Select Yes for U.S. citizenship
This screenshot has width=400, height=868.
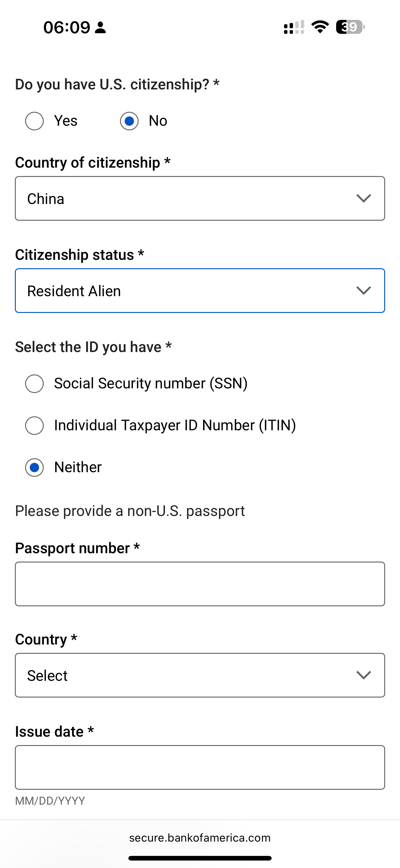click(x=35, y=121)
